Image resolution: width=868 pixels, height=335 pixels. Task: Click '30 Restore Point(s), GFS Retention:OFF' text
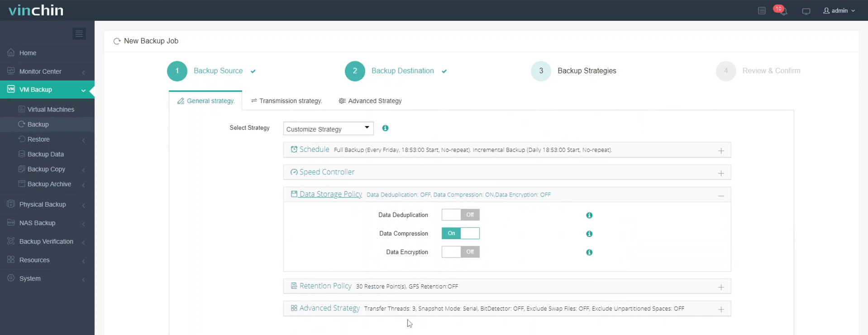[407, 287]
